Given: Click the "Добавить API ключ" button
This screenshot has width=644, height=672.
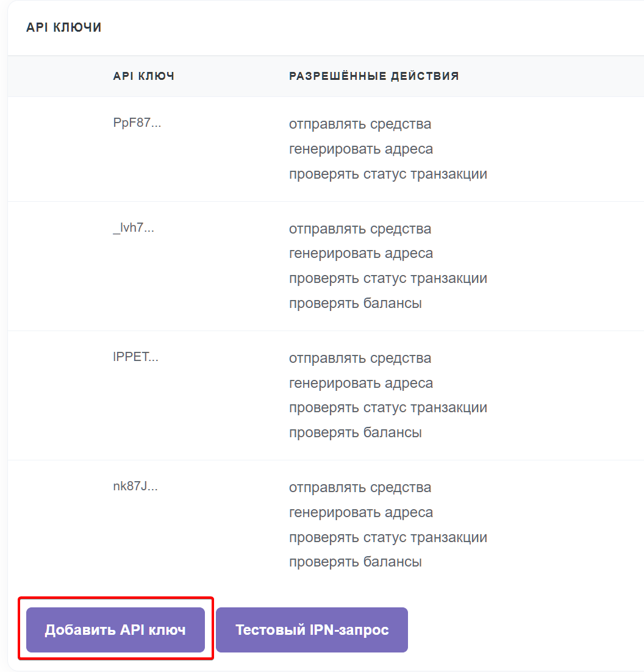Looking at the screenshot, I should click(x=115, y=630).
